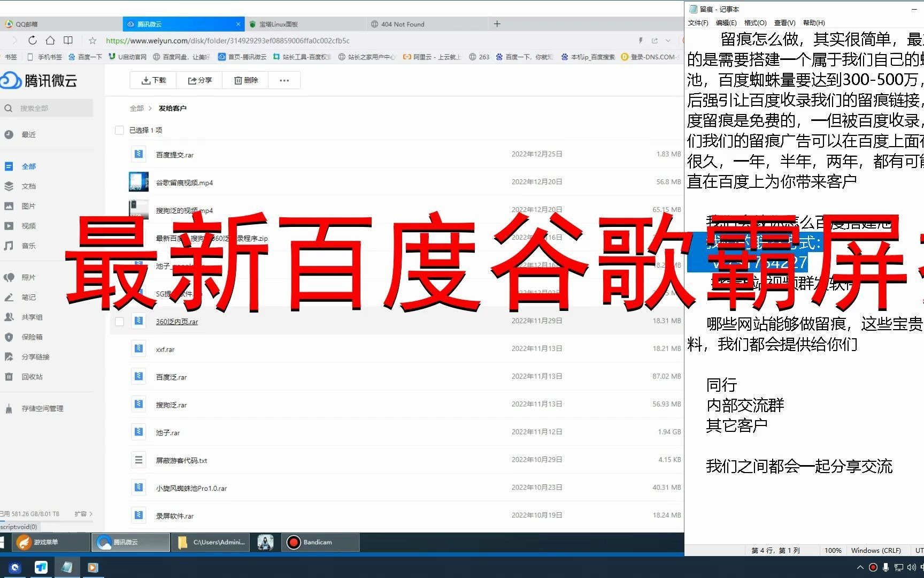Select the 搜狗泛.rar file

coord(171,405)
